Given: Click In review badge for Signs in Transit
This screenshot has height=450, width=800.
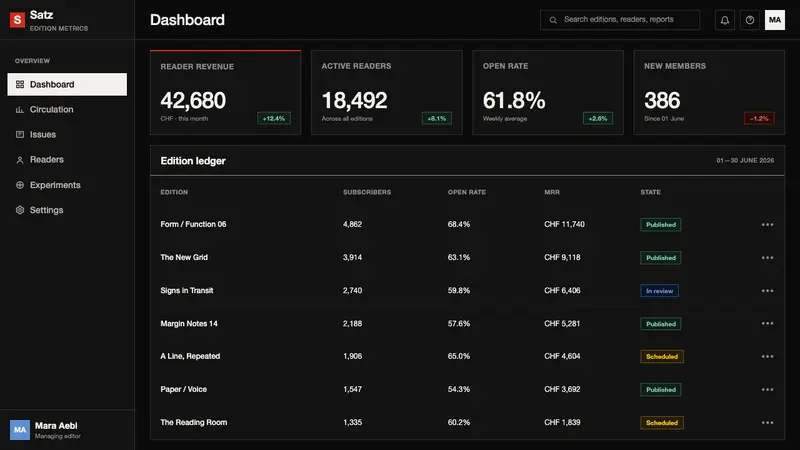Looking at the screenshot, I should coord(660,291).
